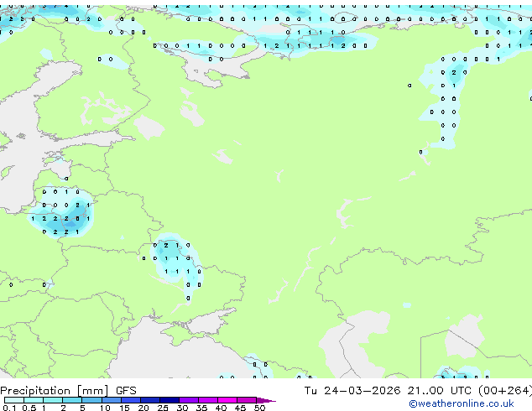Select the 5–10 mm legend color box

pos(92,400)
